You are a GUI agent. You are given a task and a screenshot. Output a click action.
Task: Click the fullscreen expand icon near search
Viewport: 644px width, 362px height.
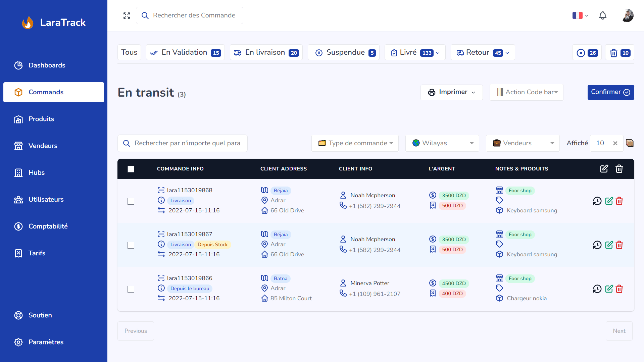click(127, 15)
